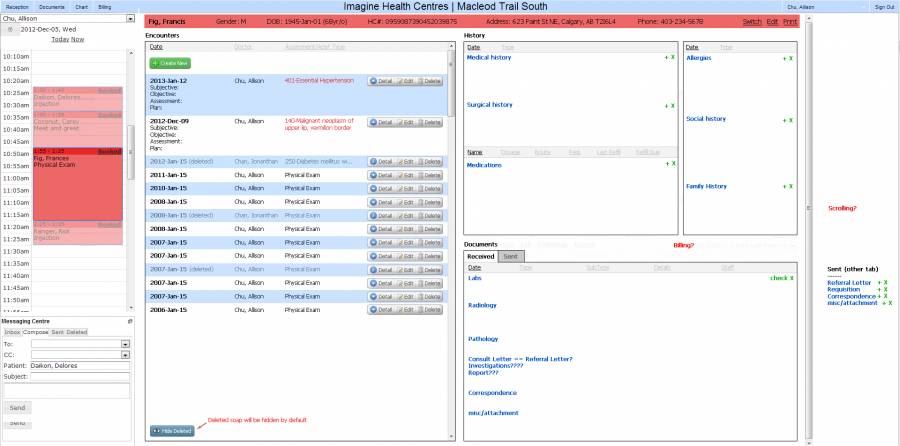This screenshot has height=446, width=900.
Task: Remove Allergies section with the X
Action: 790,59
